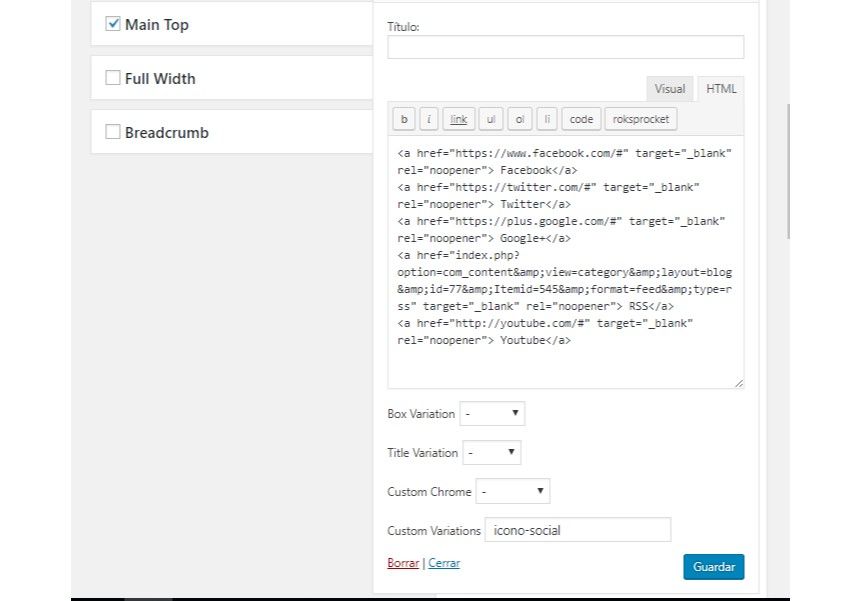Click the Cerrar link
The image size is (862, 601).
tap(444, 563)
